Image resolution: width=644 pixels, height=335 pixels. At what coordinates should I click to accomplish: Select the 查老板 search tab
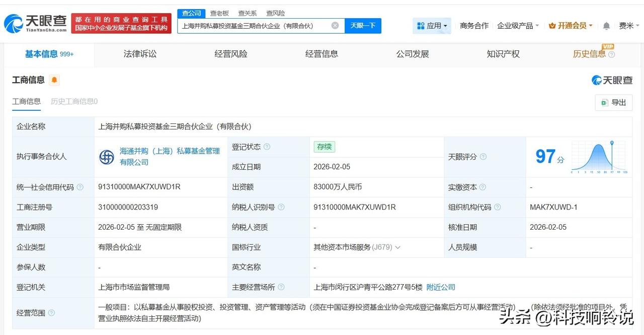tap(220, 13)
